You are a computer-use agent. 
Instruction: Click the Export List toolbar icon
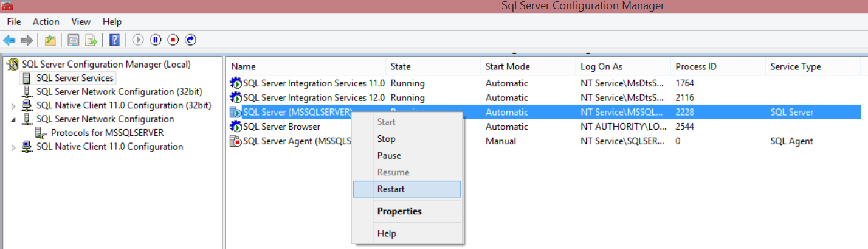tap(91, 40)
